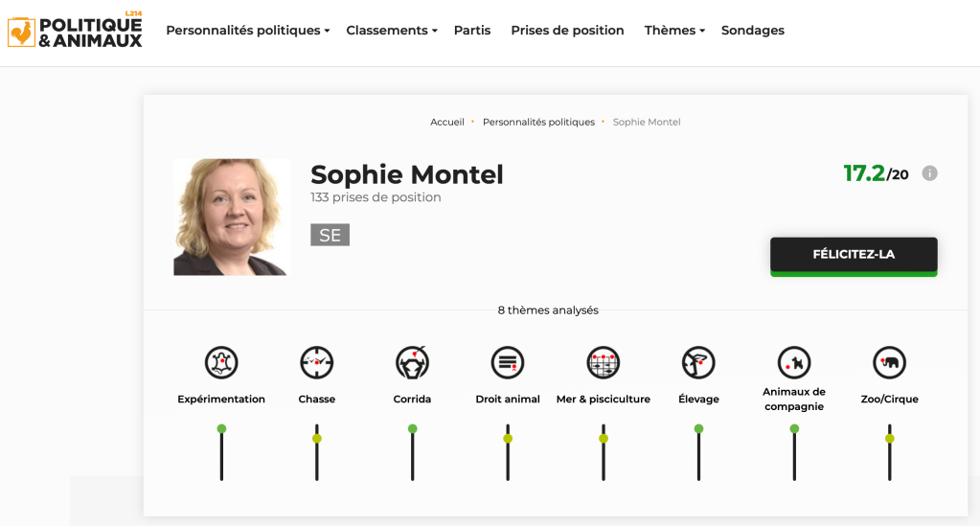Click the 17.2/20 score value

click(x=876, y=173)
